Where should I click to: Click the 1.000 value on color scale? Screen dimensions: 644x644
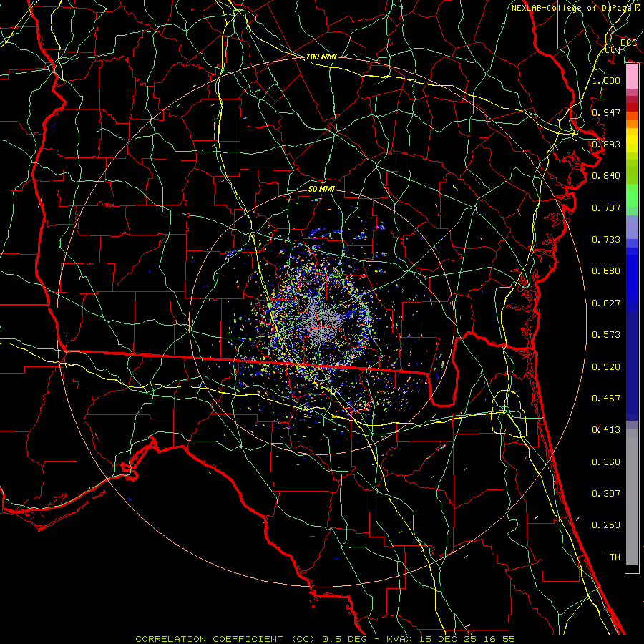606,80
